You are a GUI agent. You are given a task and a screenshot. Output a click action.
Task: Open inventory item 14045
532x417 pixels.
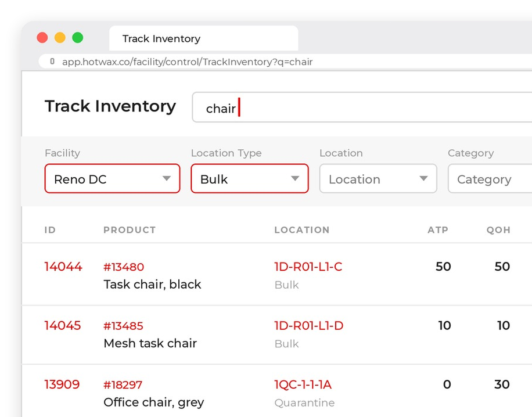tap(63, 326)
